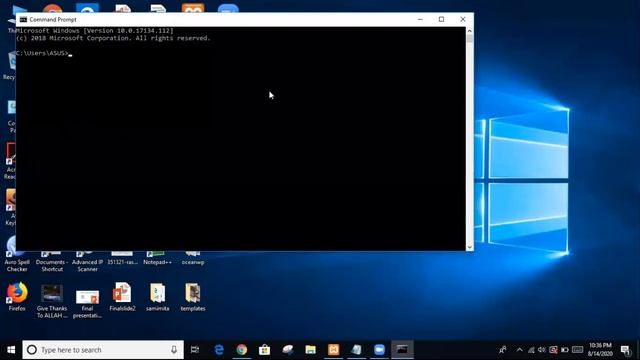Click the Type here to search box
The height and width of the screenshot is (360, 640).
103,350
